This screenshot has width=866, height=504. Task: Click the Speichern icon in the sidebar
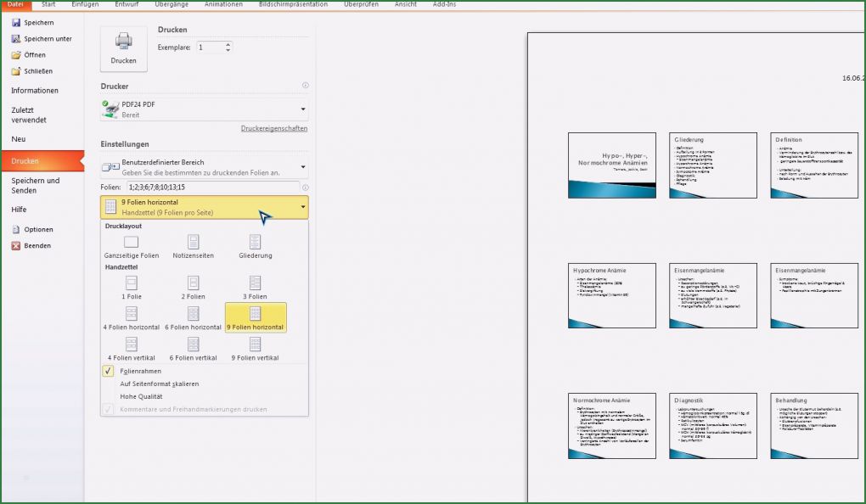coord(15,22)
